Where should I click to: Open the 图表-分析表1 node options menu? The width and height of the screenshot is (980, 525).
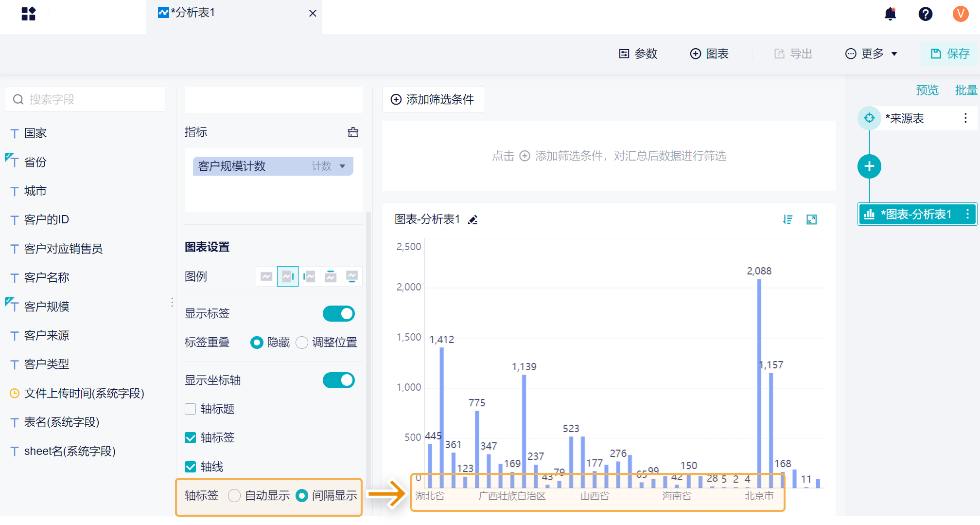pos(967,214)
